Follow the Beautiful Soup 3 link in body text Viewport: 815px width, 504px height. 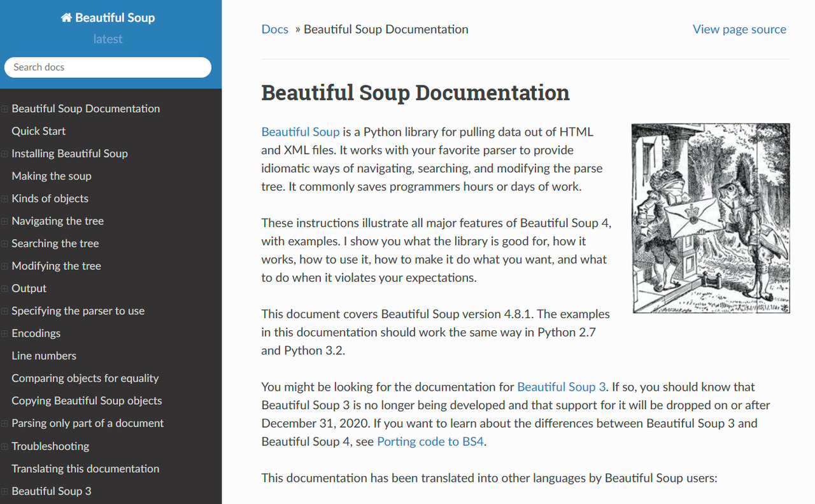pos(562,387)
